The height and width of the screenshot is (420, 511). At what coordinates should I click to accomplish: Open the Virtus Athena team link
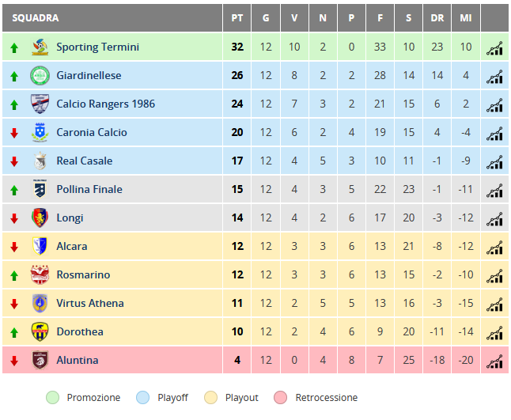pos(90,304)
